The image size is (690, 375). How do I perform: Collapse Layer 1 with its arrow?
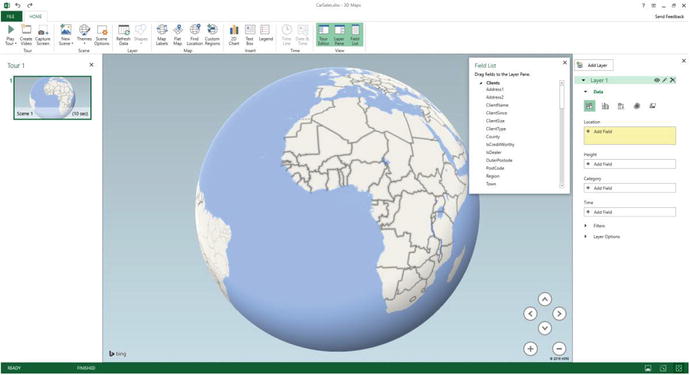point(584,81)
